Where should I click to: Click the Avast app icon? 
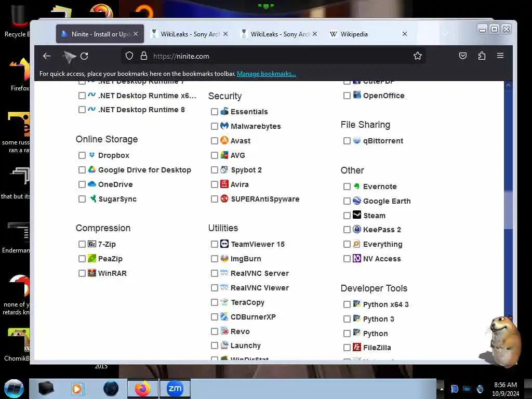point(224,140)
